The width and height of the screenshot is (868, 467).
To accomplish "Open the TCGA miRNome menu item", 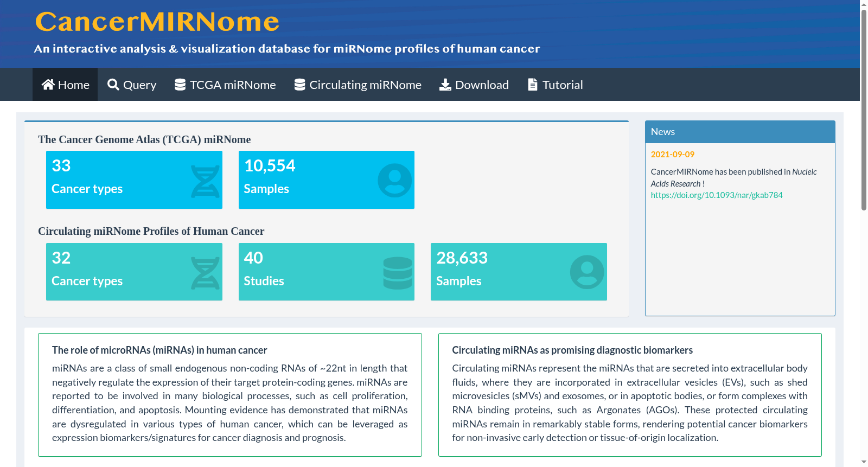I will click(225, 85).
